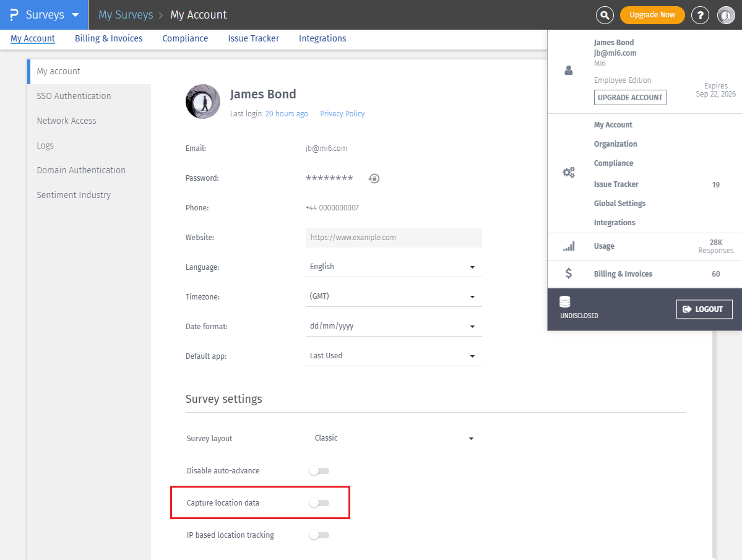The image size is (742, 560).
Task: Click the search magnifier icon in header
Action: (x=605, y=15)
